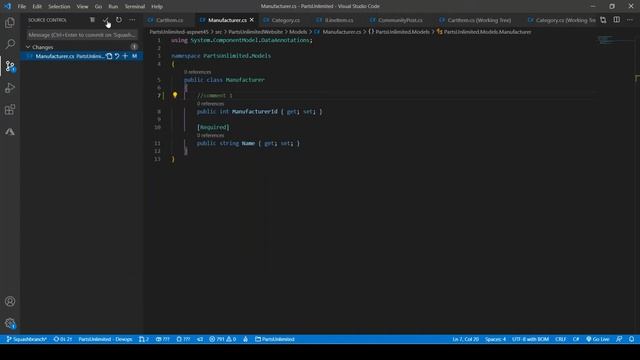
Task: Click the feedback icon in status bar
Action: [619, 339]
